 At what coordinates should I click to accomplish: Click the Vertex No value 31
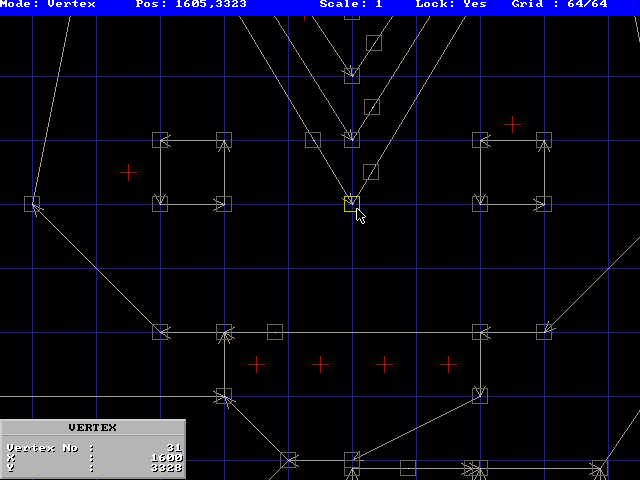tap(174, 447)
